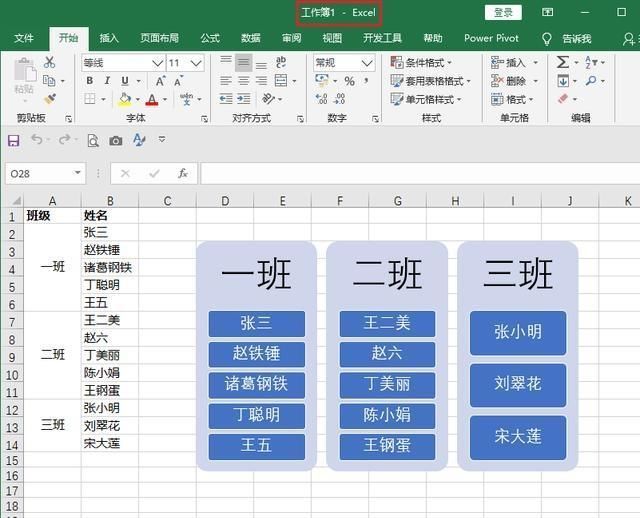Click the Copy icon in clipboard group
640x518 pixels.
point(49,81)
